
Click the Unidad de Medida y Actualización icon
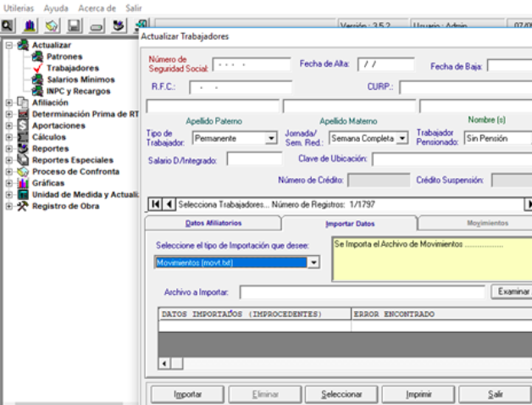23,195
